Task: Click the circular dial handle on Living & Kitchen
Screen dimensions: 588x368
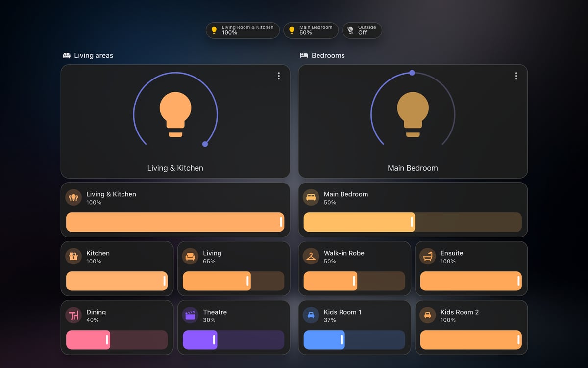Action: [205, 144]
